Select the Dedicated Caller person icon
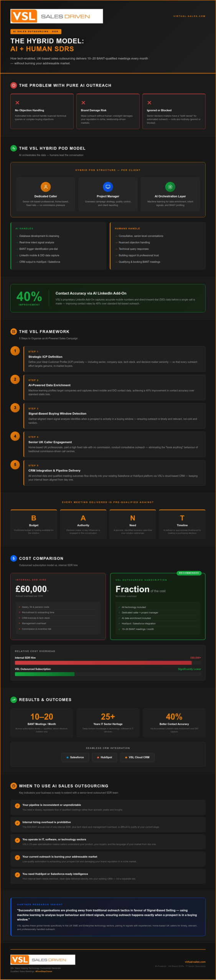Image resolution: width=216 pixels, height=980 pixels. click(46, 187)
